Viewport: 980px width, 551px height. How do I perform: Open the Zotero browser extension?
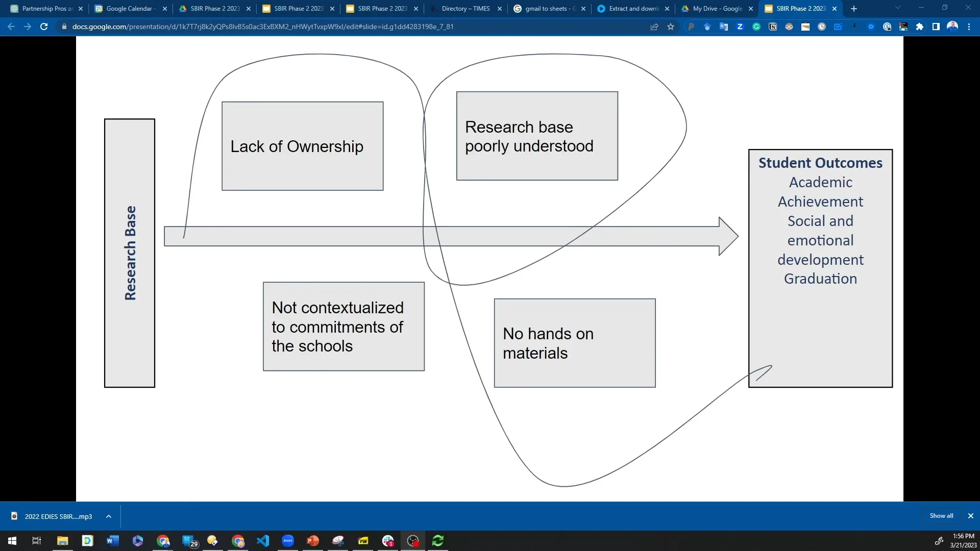tap(740, 27)
